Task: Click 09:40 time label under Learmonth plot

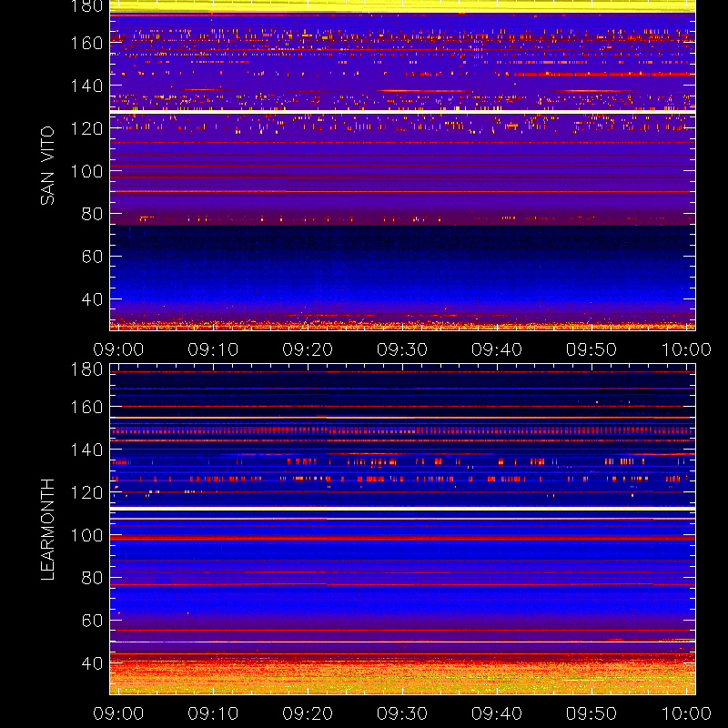Action: coord(497,713)
